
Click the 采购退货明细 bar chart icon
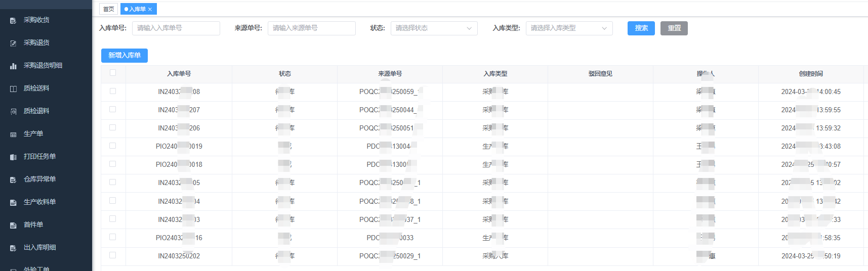[x=13, y=66]
